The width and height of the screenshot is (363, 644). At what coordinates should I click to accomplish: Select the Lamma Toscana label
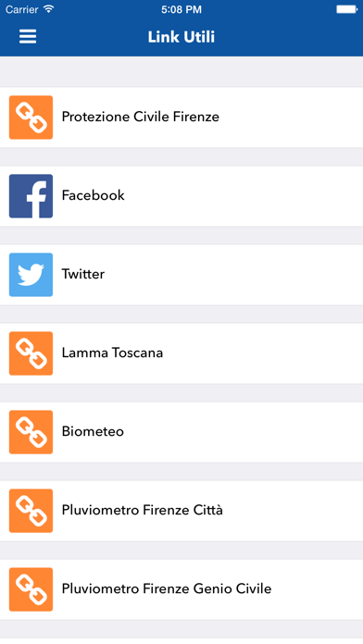[112, 353]
